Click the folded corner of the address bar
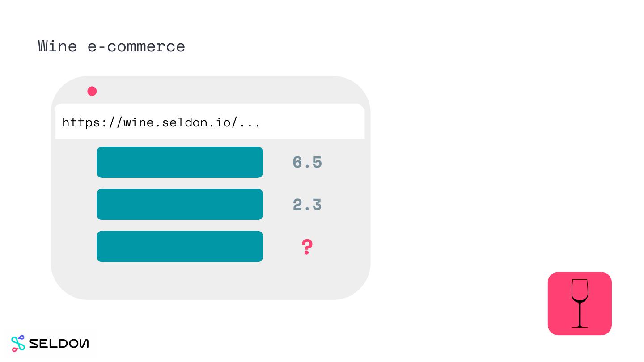This screenshot has height=362, width=644. click(361, 107)
